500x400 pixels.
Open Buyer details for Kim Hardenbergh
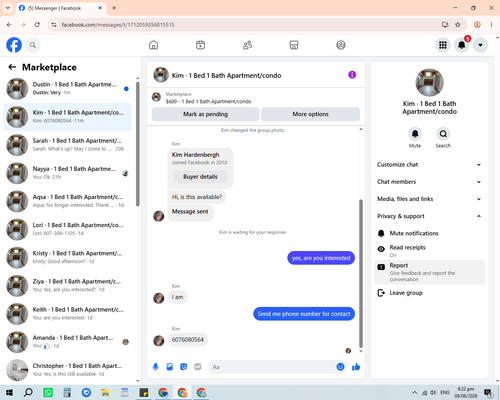coord(200,177)
